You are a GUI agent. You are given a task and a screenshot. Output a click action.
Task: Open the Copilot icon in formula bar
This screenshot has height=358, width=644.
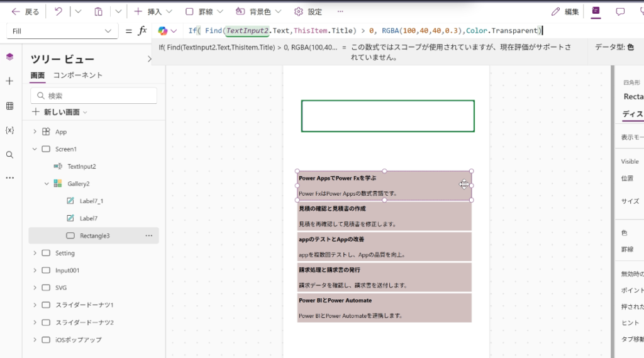click(x=163, y=31)
